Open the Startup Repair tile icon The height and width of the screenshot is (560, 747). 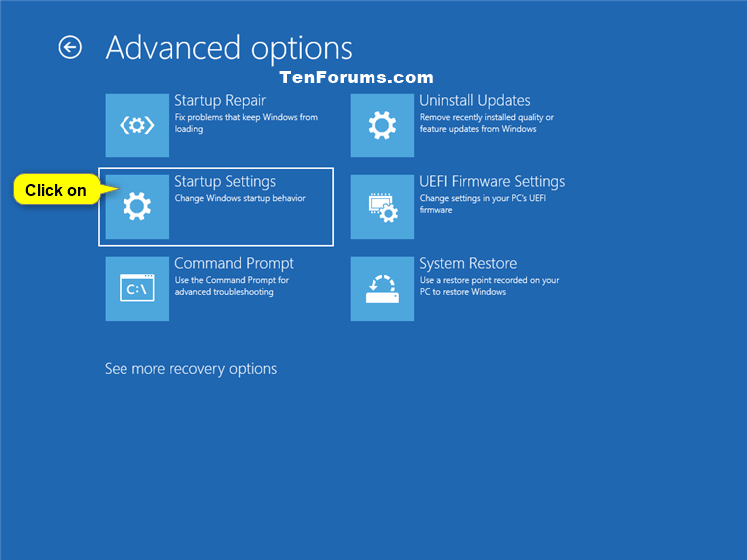137,126
